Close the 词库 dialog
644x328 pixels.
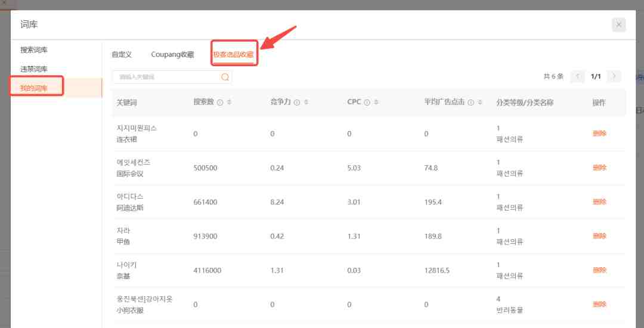(618, 25)
